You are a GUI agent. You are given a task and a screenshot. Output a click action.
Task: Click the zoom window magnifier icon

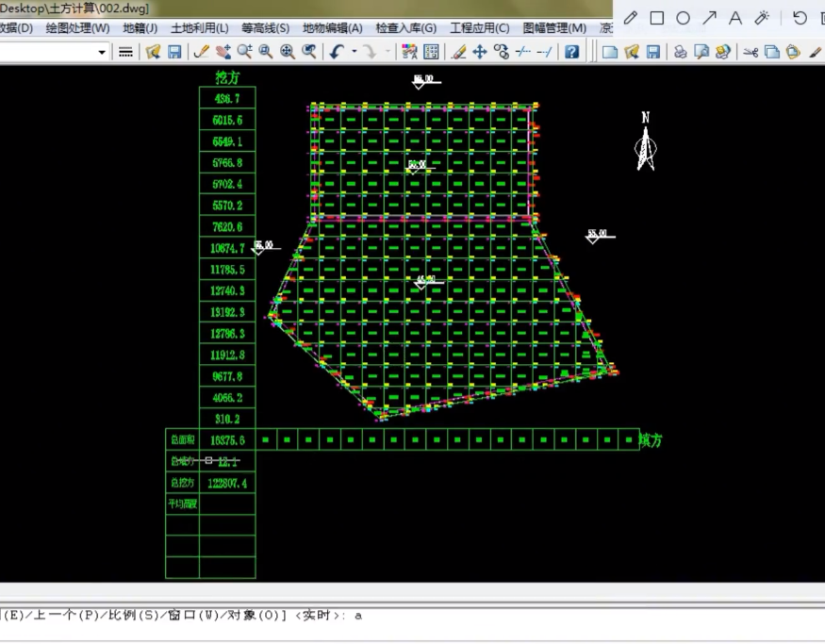click(266, 52)
